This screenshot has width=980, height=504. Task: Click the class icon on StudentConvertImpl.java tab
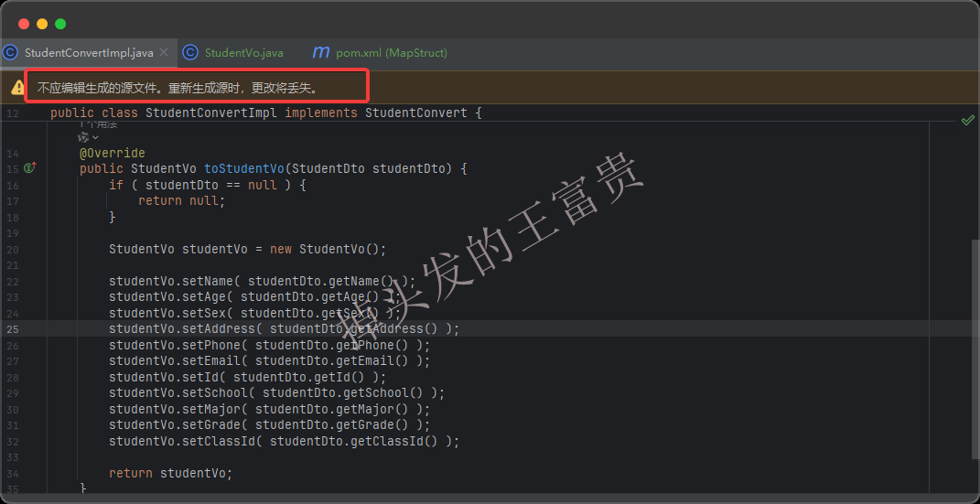click(x=10, y=53)
